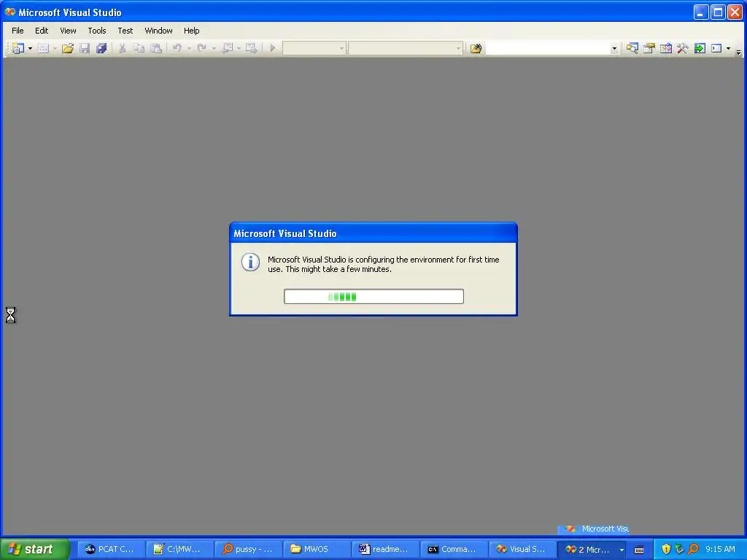
Task: Expand the Add New Item dropdown arrow
Action: click(55, 48)
